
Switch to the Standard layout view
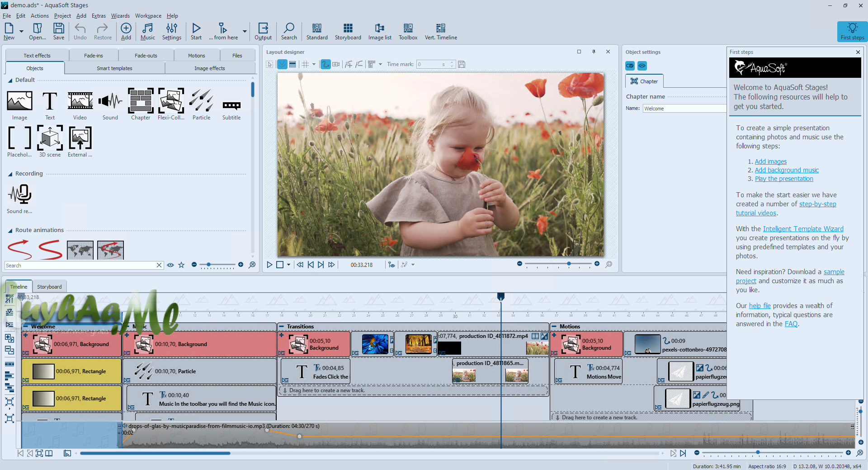point(317,31)
